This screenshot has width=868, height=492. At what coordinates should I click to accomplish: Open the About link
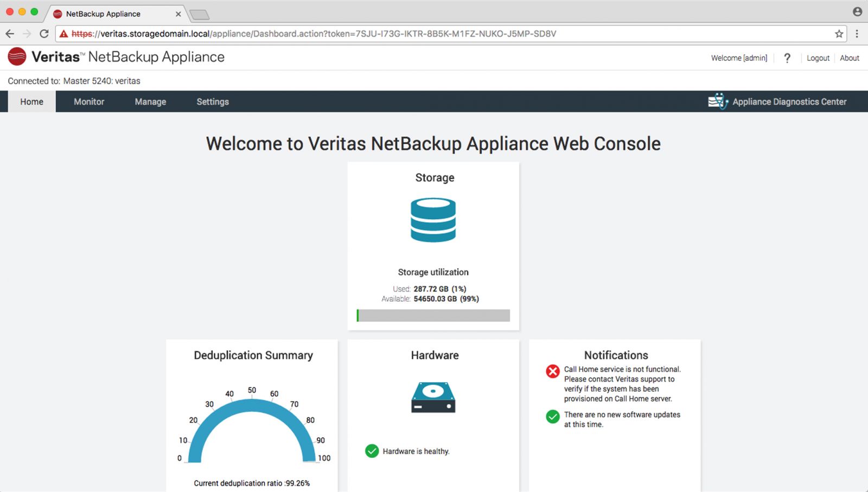pos(850,58)
